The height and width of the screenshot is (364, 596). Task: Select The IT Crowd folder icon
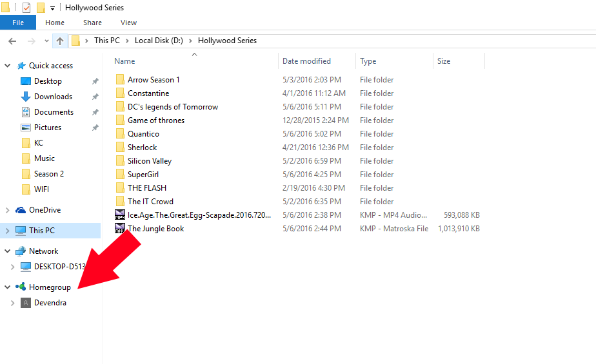point(120,202)
